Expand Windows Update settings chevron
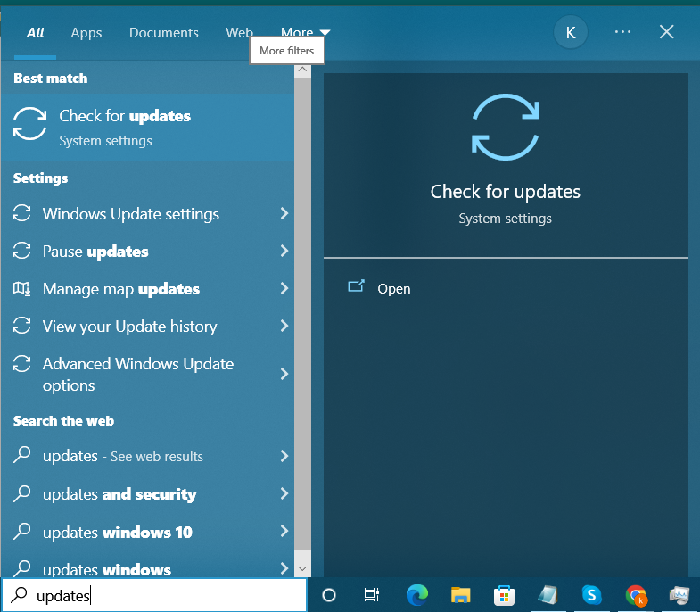Viewport: 700px width, 612px height. [x=284, y=213]
